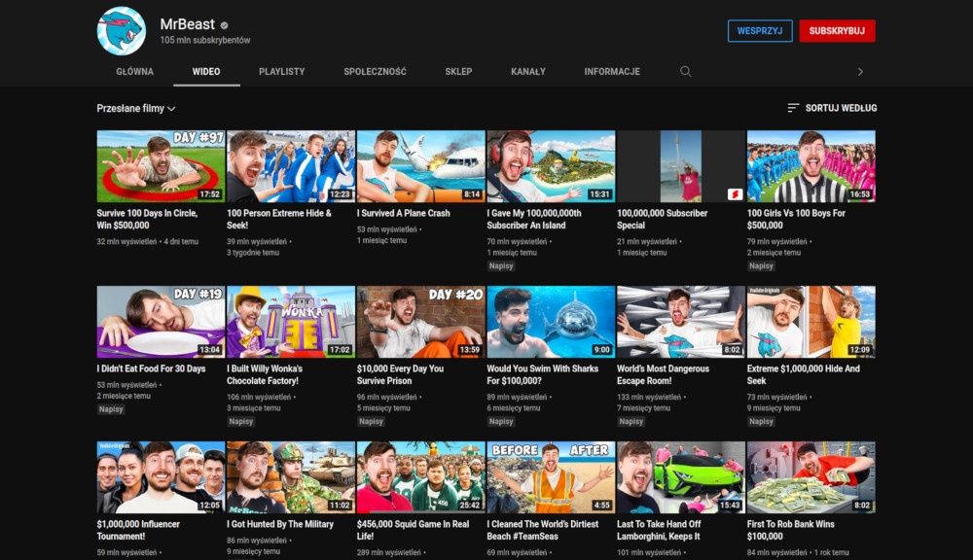Click the 25:42 duration on Squid Game video

[470, 506]
